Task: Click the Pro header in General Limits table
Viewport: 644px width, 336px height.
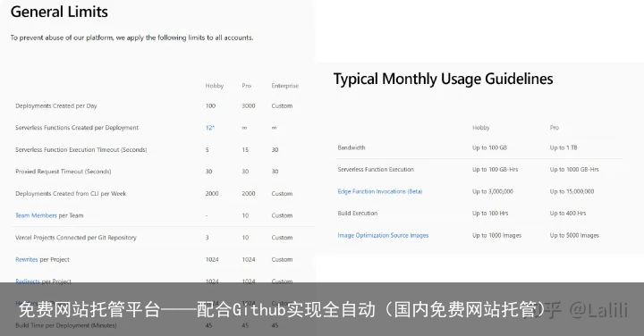Action: [x=247, y=86]
